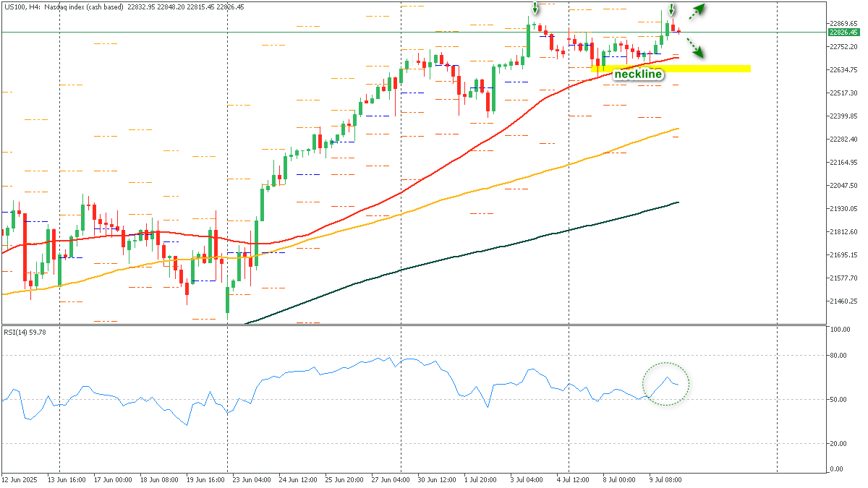This screenshot has height=488, width=868.
Task: Click the 30 Jun 12:00 time label
Action: point(437,479)
